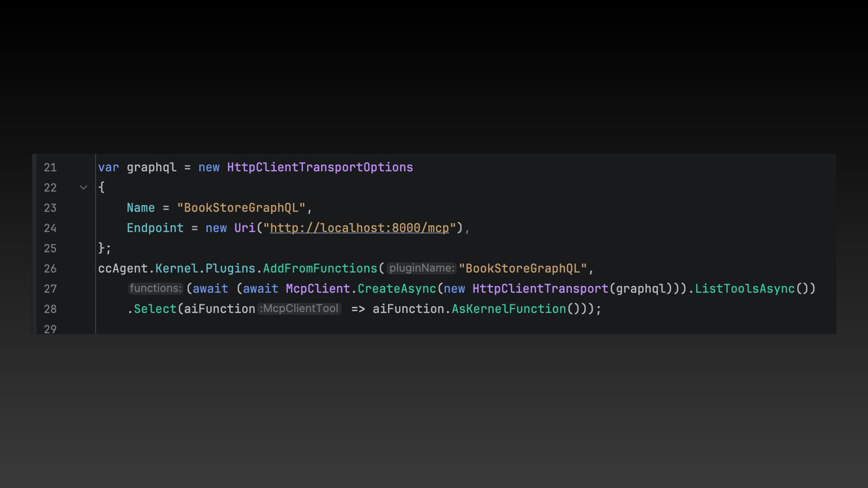Click the CreateAsync method name
The image size is (868, 488).
pos(396,289)
